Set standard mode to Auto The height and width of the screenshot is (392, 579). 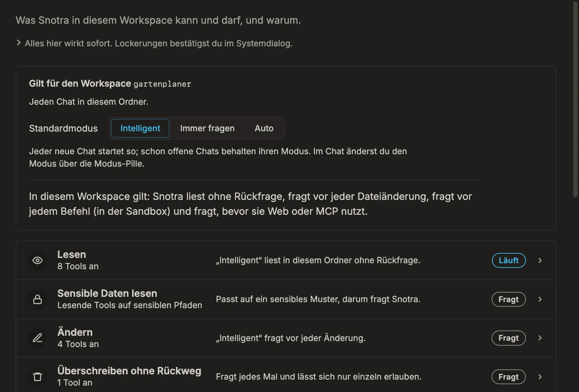(264, 128)
